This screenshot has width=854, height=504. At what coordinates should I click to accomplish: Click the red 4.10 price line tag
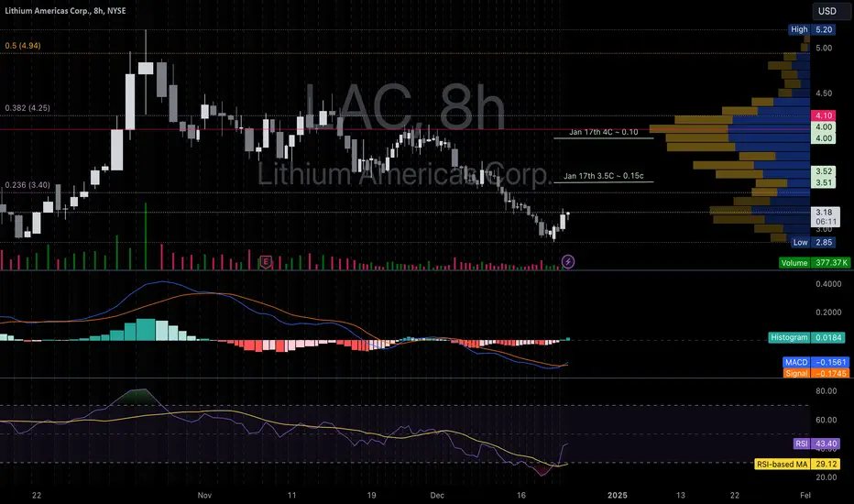click(824, 115)
